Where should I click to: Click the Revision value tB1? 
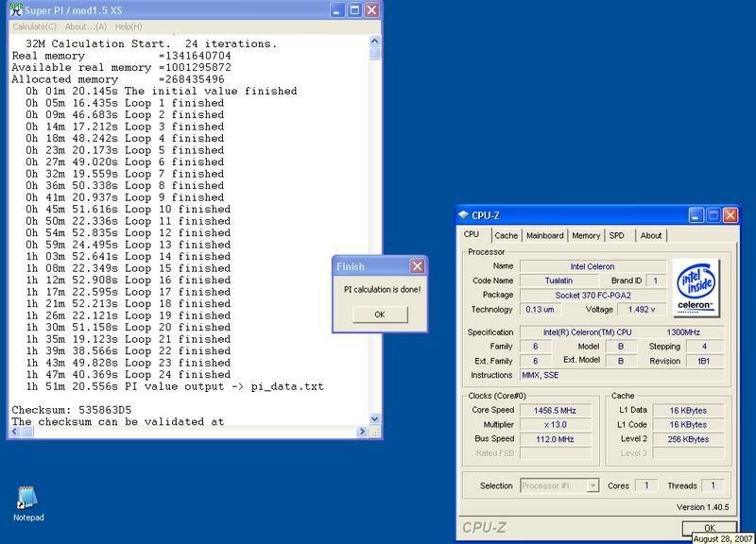pos(703,361)
